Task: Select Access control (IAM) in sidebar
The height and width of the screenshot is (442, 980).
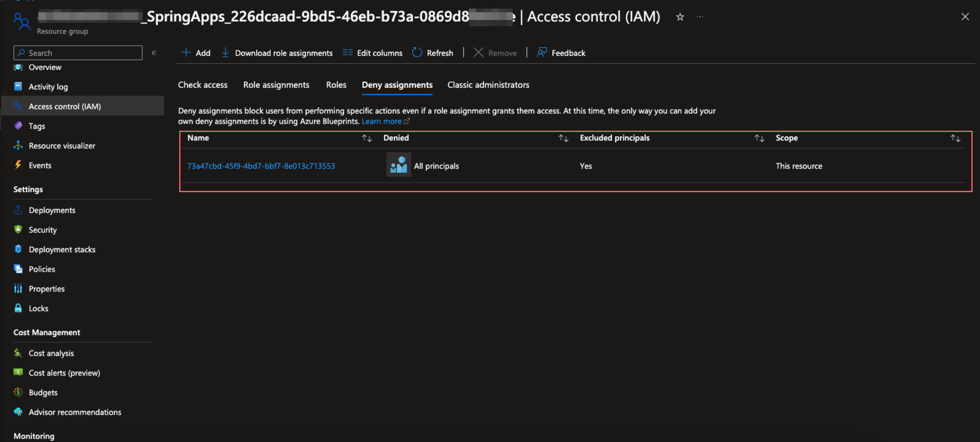Action: click(x=83, y=106)
